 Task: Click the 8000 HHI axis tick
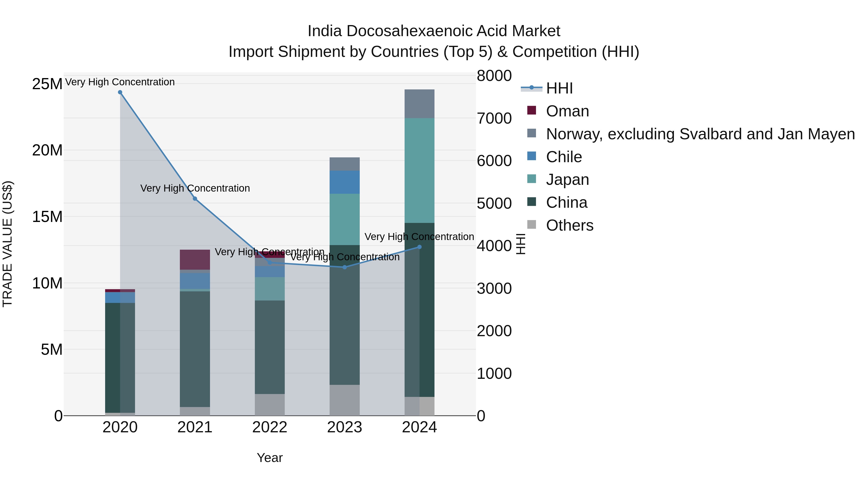(x=494, y=76)
